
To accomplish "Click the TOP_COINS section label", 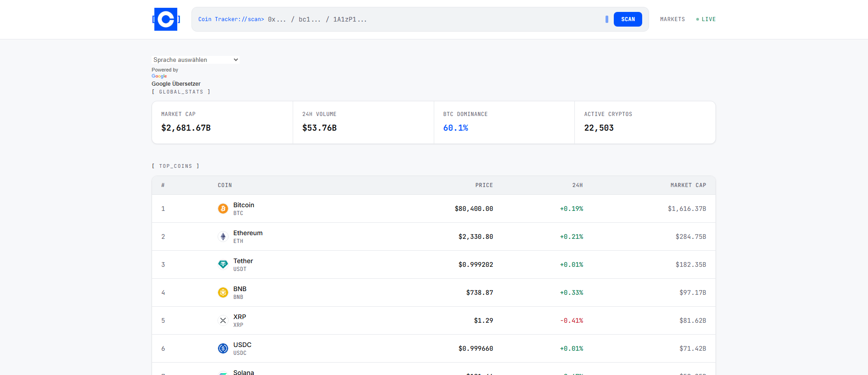I will pyautogui.click(x=175, y=166).
